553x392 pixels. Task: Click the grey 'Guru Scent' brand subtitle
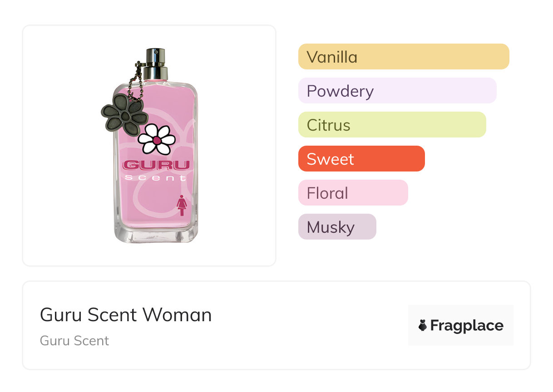(74, 341)
